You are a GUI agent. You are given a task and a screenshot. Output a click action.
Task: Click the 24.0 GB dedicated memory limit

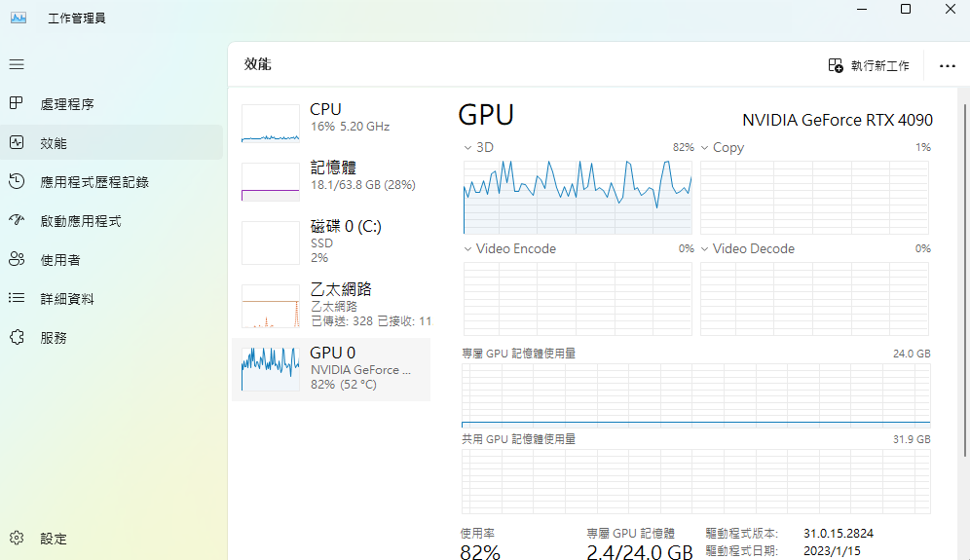coord(912,354)
